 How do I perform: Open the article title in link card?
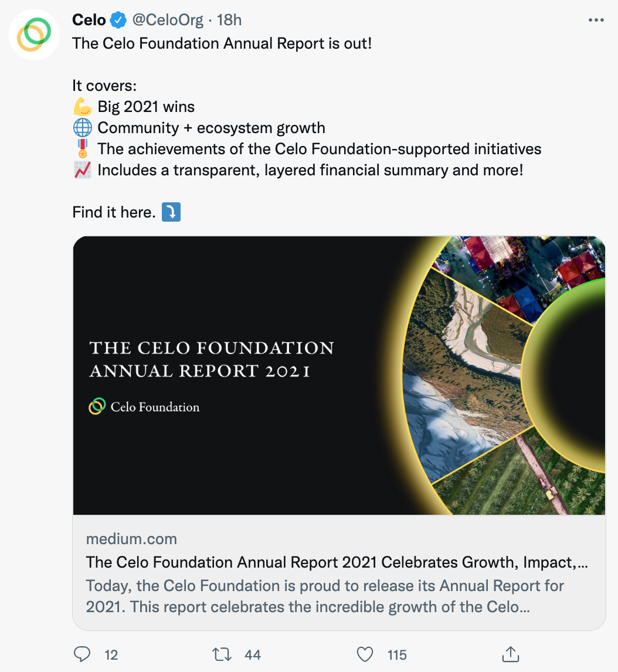pyautogui.click(x=337, y=562)
